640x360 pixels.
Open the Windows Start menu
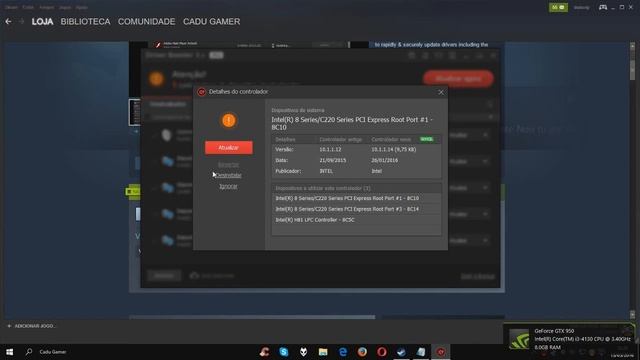coord(10,352)
